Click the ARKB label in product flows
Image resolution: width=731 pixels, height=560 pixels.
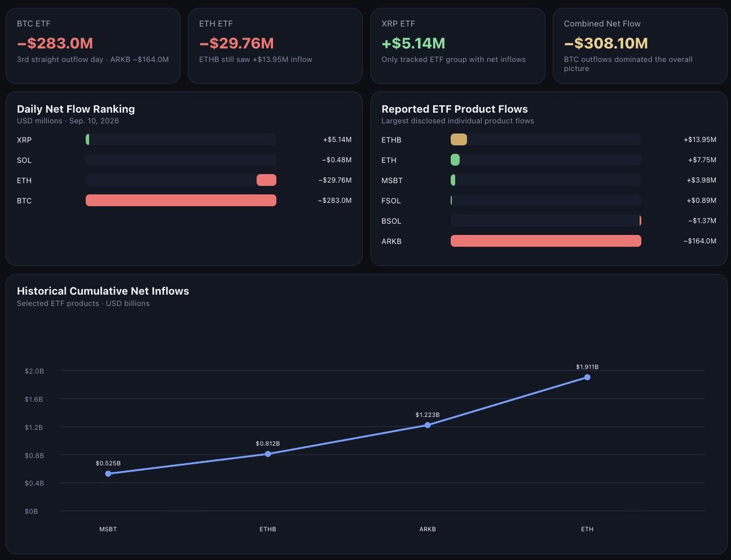pos(391,241)
